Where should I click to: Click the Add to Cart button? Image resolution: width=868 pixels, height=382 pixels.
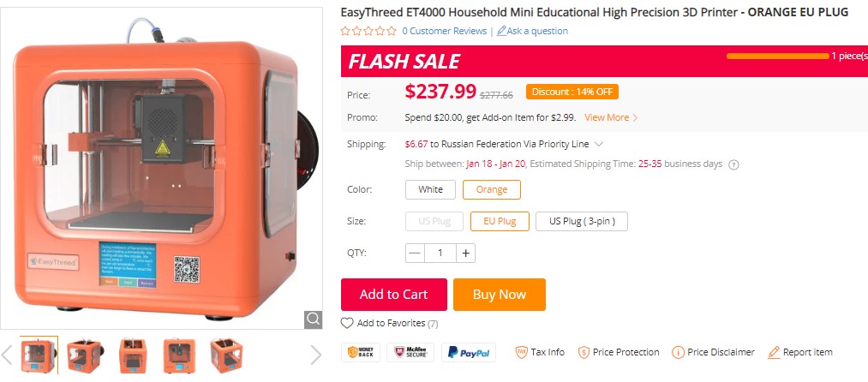(393, 295)
